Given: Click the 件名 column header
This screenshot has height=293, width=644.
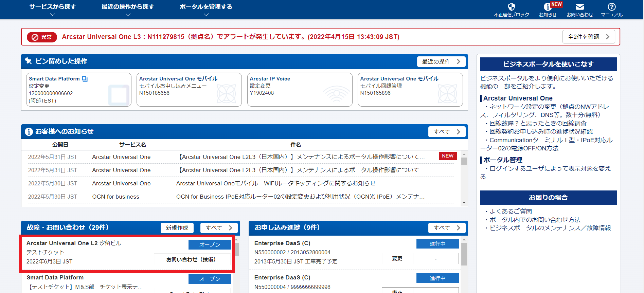Looking at the screenshot, I should (x=296, y=145).
